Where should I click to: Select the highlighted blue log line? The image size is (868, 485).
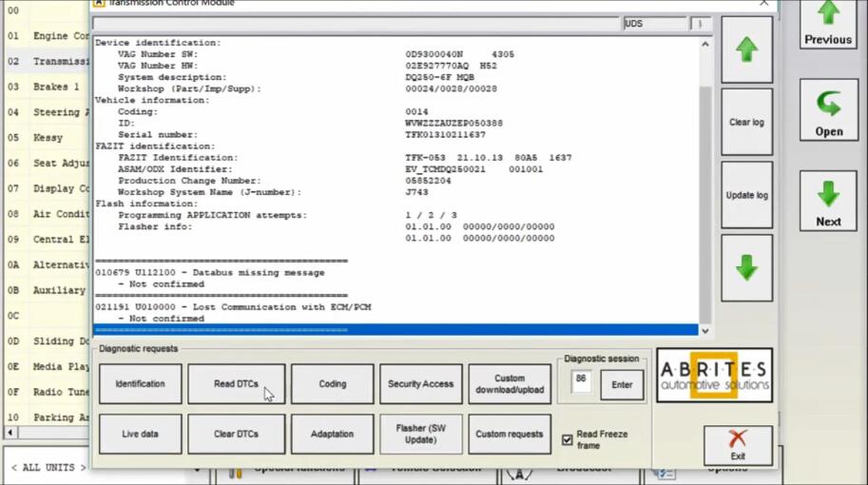395,331
